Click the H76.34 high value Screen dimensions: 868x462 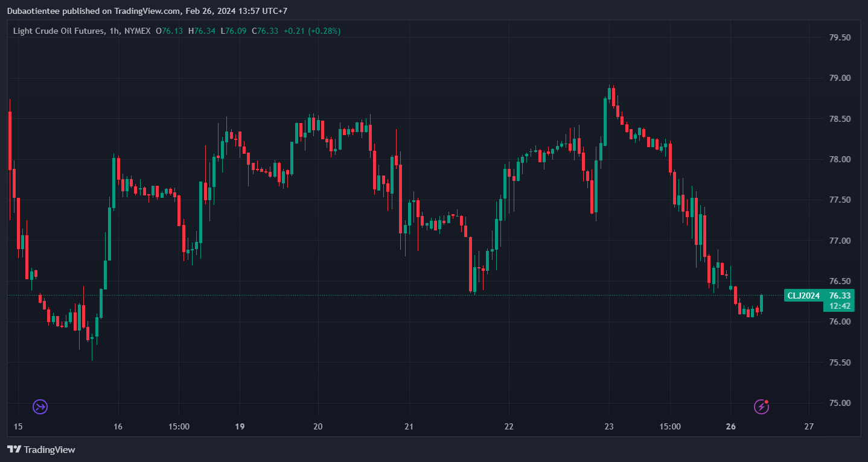point(202,31)
